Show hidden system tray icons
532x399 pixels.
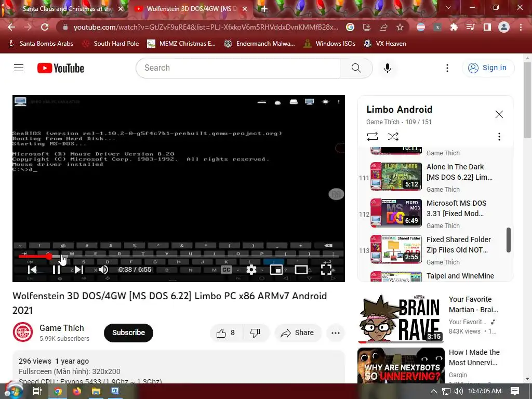click(x=433, y=391)
